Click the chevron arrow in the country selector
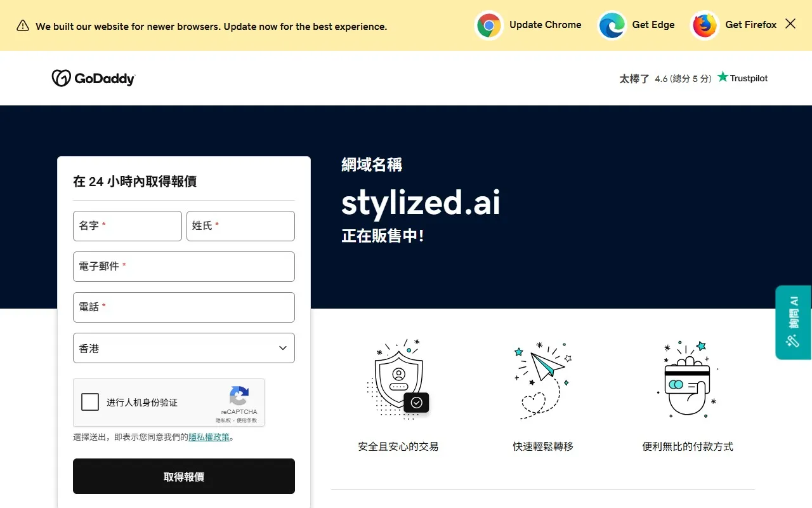This screenshot has width=812, height=508. coord(282,348)
